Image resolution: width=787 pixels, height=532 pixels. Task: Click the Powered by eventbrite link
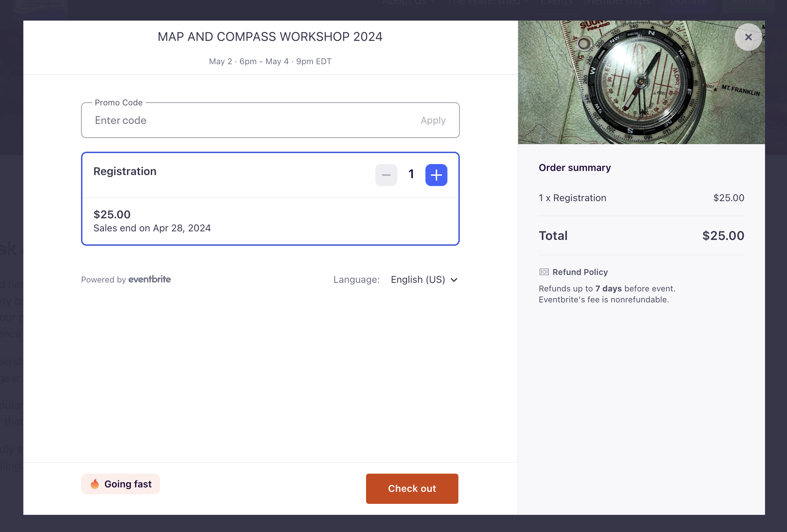tap(126, 279)
